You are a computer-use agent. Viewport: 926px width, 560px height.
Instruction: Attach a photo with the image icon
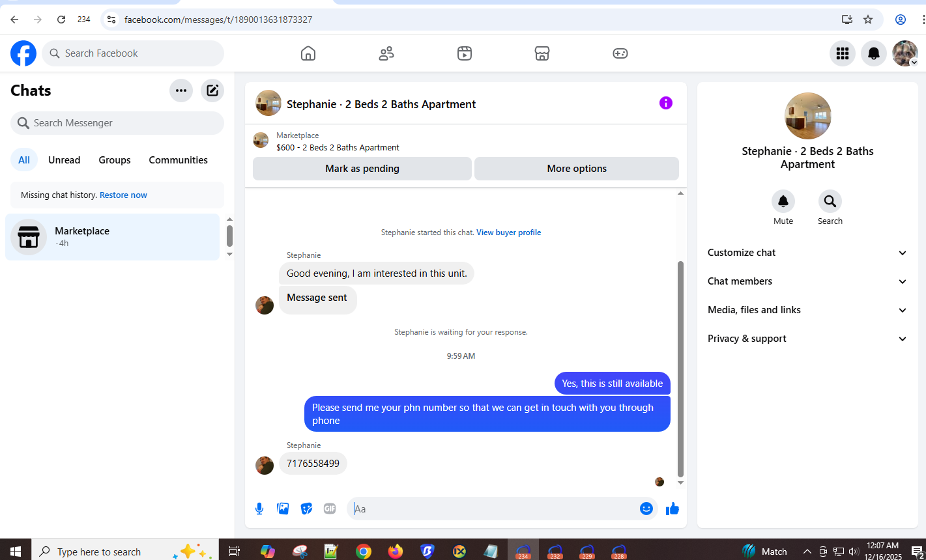coord(283,509)
